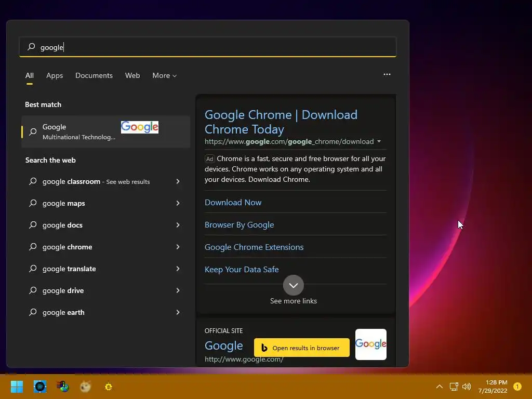532x399 pixels.
Task: Expand the google classroom suggestion arrow
Action: pyautogui.click(x=178, y=181)
